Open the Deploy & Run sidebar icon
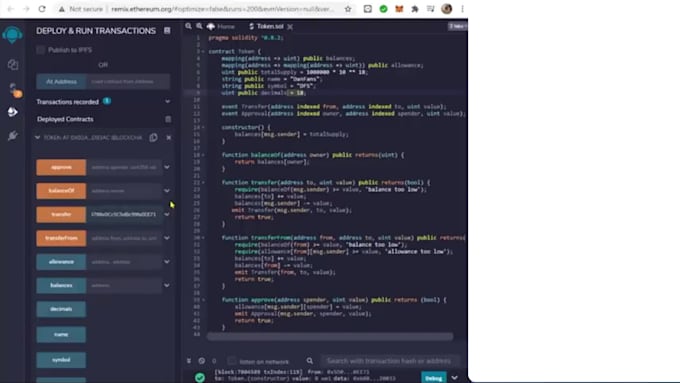The width and height of the screenshot is (680, 383). click(x=13, y=112)
